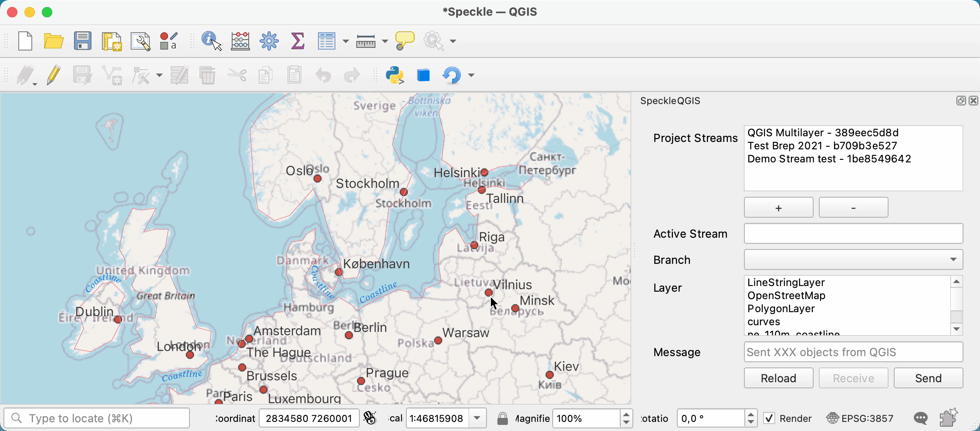Click the Layer list scrollbar down arrow
Screen dimensions: 980x431
[x=956, y=329]
